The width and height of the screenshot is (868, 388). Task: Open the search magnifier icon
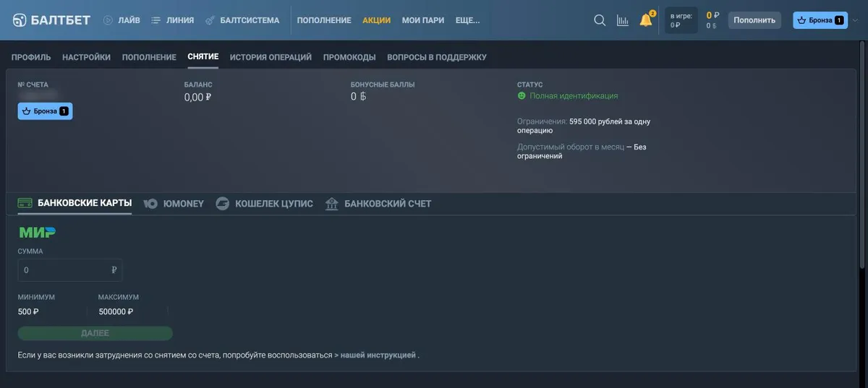[x=600, y=20]
